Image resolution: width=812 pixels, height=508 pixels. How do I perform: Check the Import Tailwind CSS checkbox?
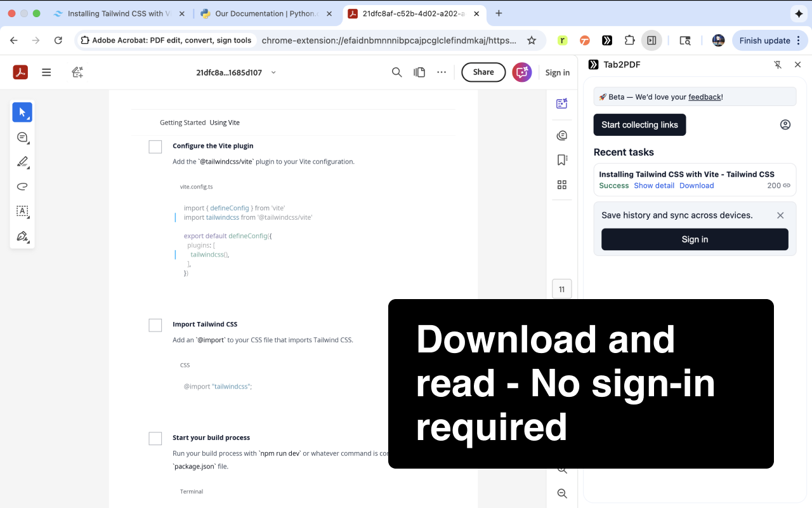tap(155, 325)
